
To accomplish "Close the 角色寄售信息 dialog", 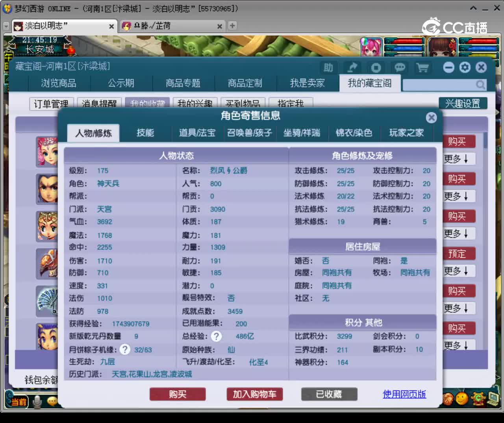I will pos(432,117).
